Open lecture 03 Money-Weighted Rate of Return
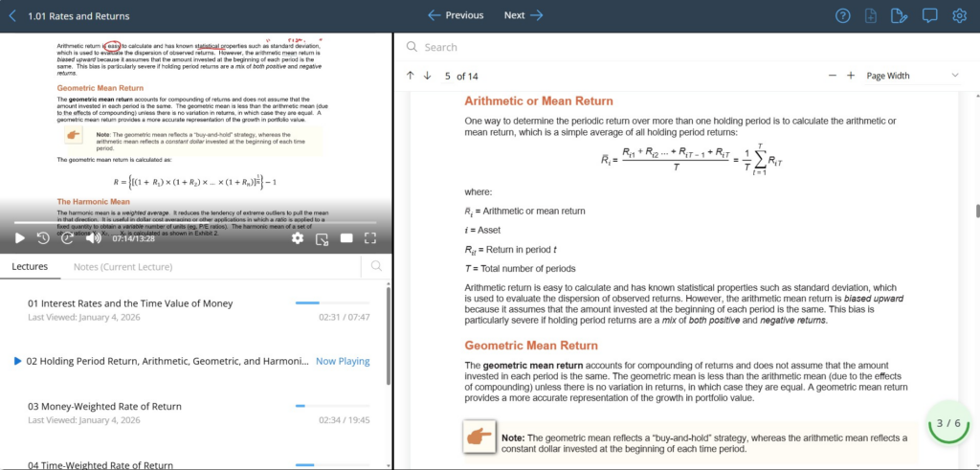This screenshot has height=470, width=980. [104, 406]
